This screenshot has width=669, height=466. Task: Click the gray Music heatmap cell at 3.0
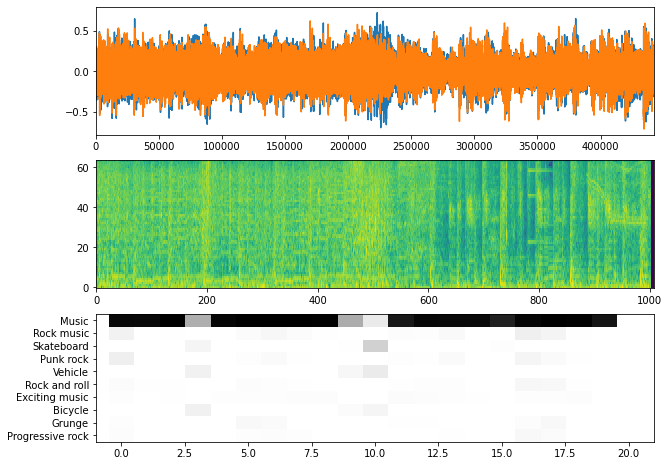[x=198, y=321]
